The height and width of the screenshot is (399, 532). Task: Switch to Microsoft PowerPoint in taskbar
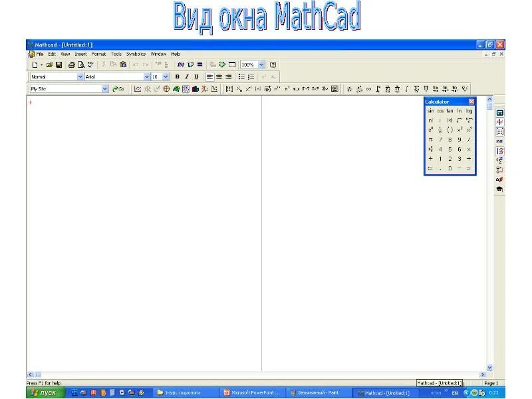(252, 393)
